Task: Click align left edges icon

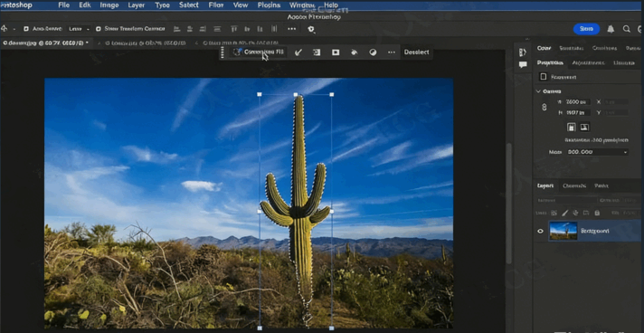Action: coord(177,29)
